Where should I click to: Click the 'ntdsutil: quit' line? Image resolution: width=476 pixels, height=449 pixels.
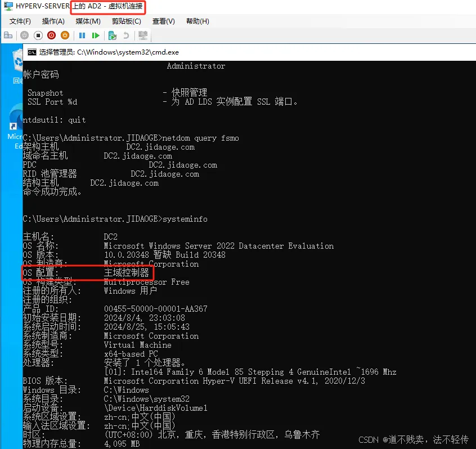[x=55, y=120]
